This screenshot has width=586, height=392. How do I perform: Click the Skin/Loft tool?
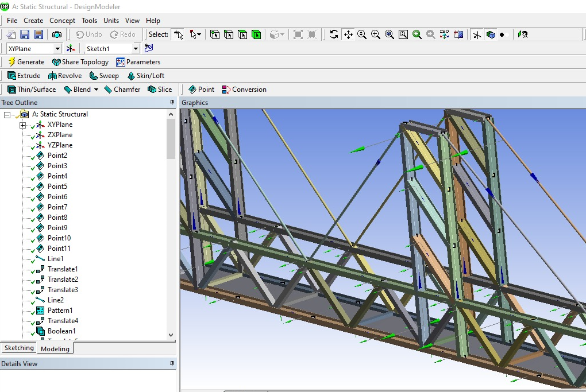pyautogui.click(x=146, y=76)
